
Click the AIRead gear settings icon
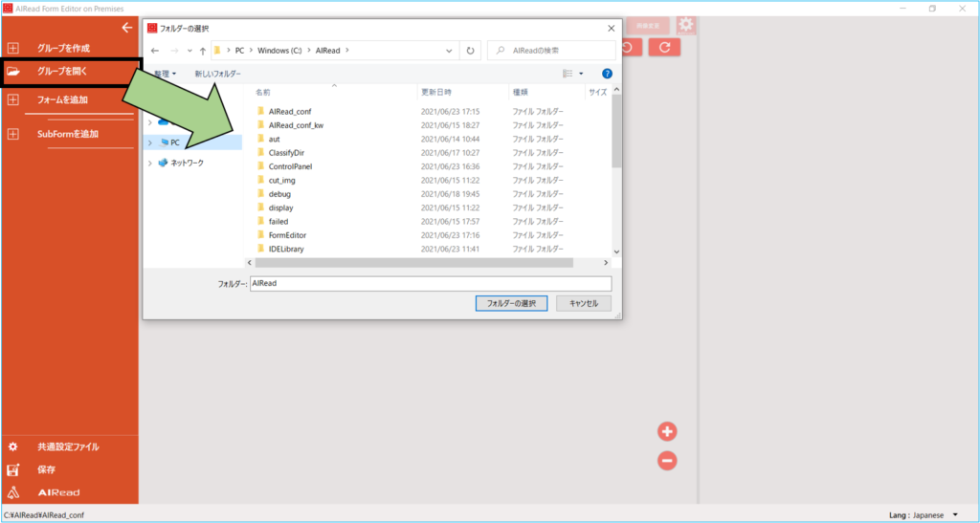coord(686,25)
